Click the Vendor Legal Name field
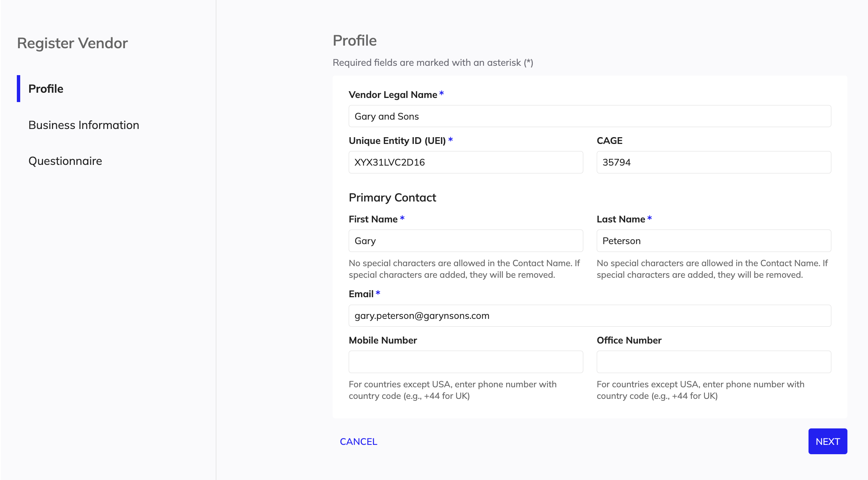Viewport: 868px width, 480px height. pos(590,116)
